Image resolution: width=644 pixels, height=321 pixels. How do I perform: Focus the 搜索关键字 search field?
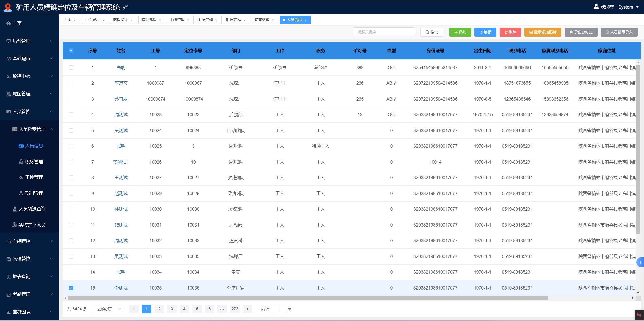click(384, 32)
